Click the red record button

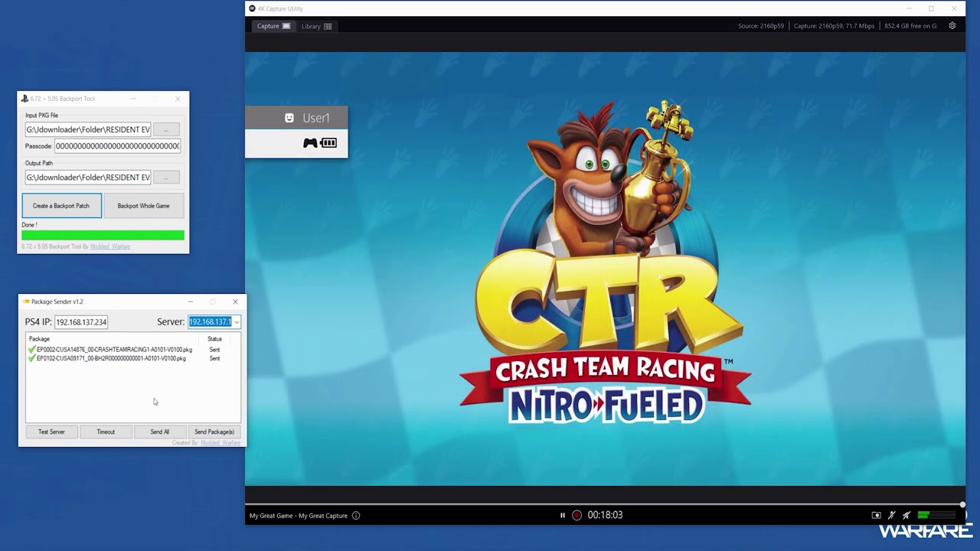tap(577, 515)
